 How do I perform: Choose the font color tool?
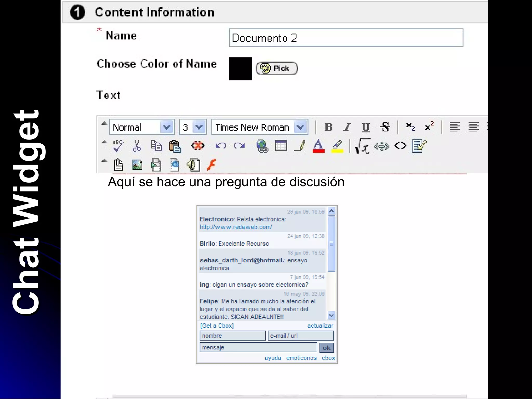pos(318,146)
